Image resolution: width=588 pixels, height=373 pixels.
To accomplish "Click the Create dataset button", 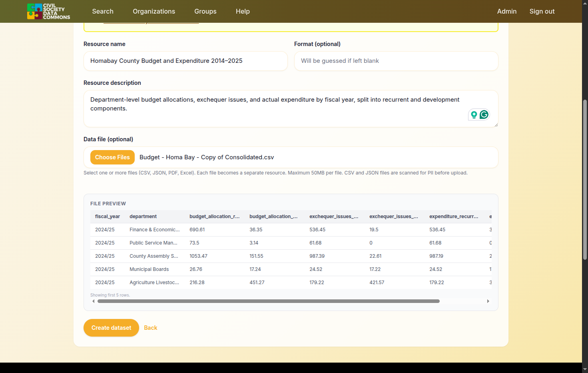I will click(x=111, y=328).
